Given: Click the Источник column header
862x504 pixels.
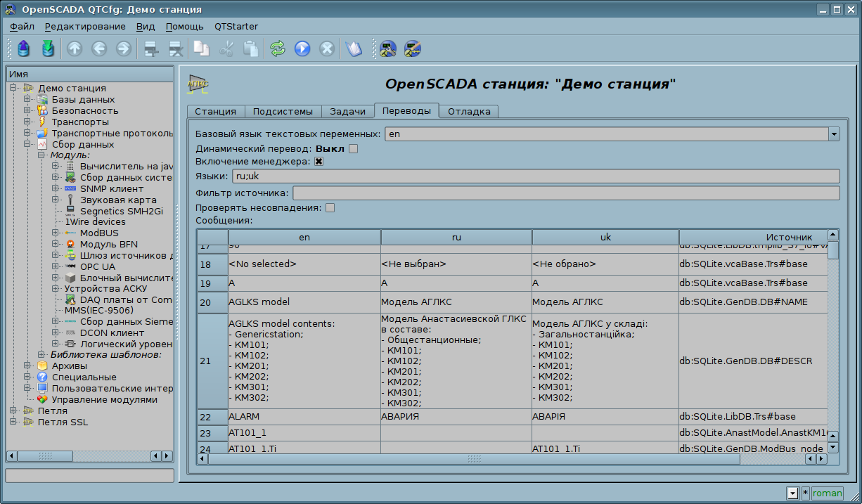Looking at the screenshot, I should (x=753, y=237).
